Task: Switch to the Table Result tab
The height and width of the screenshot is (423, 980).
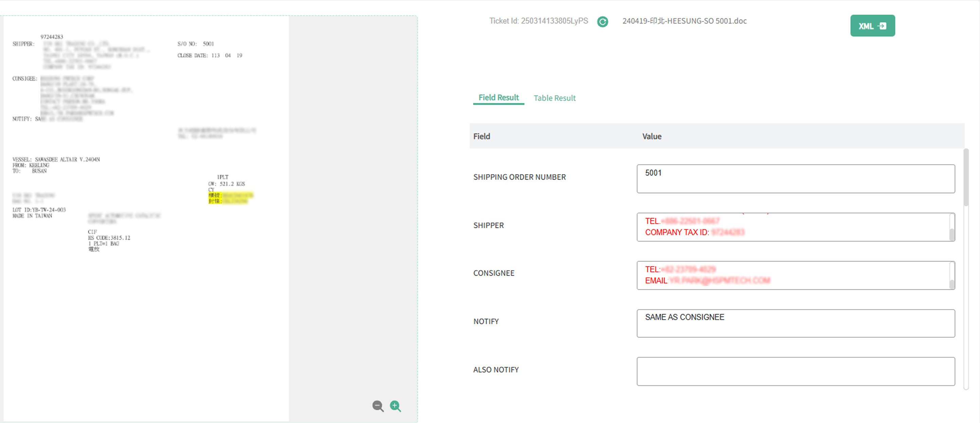Action: click(554, 98)
